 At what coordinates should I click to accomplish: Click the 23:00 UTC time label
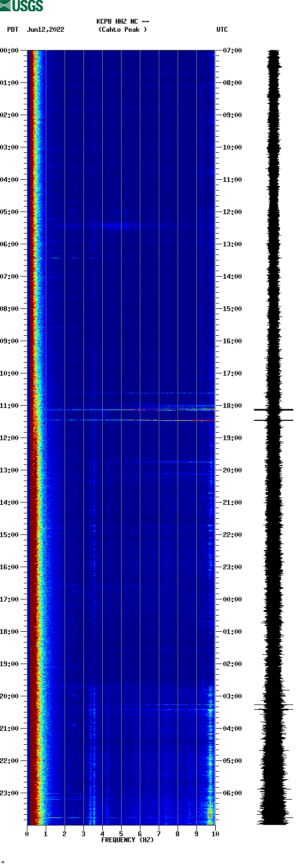click(x=232, y=567)
